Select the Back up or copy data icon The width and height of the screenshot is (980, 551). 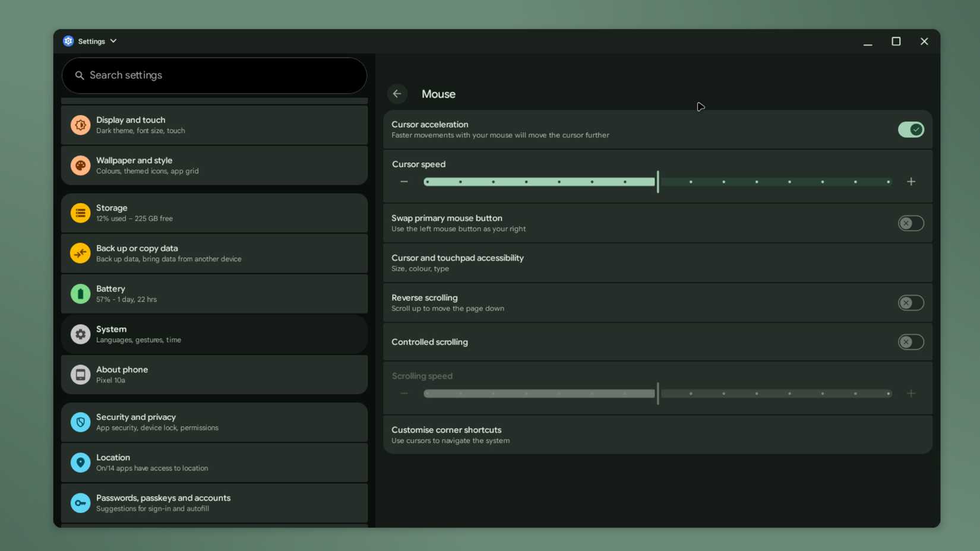[81, 253]
